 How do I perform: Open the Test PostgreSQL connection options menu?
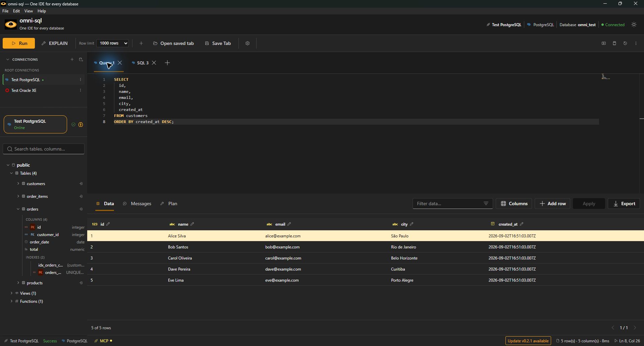coord(80,80)
